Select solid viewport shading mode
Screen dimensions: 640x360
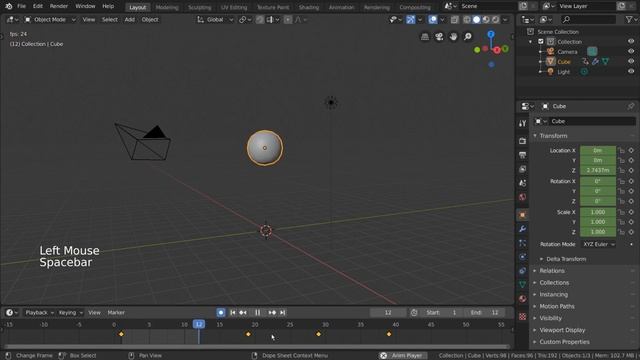tap(476, 19)
